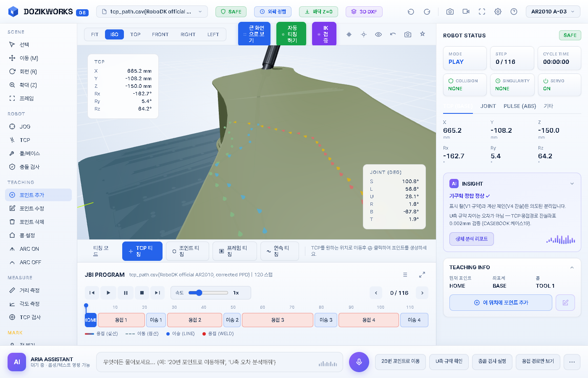The image size is (588, 378).
Task: Click the viewport crosshair target icon
Action: coord(349,34)
